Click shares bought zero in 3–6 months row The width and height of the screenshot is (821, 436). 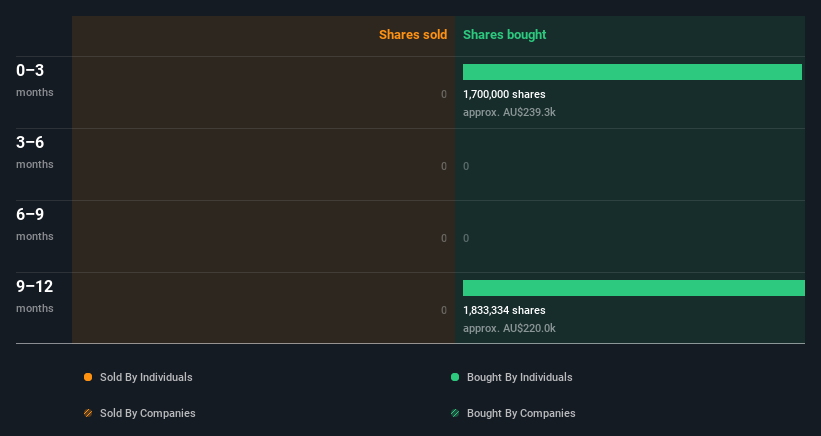[x=466, y=166]
